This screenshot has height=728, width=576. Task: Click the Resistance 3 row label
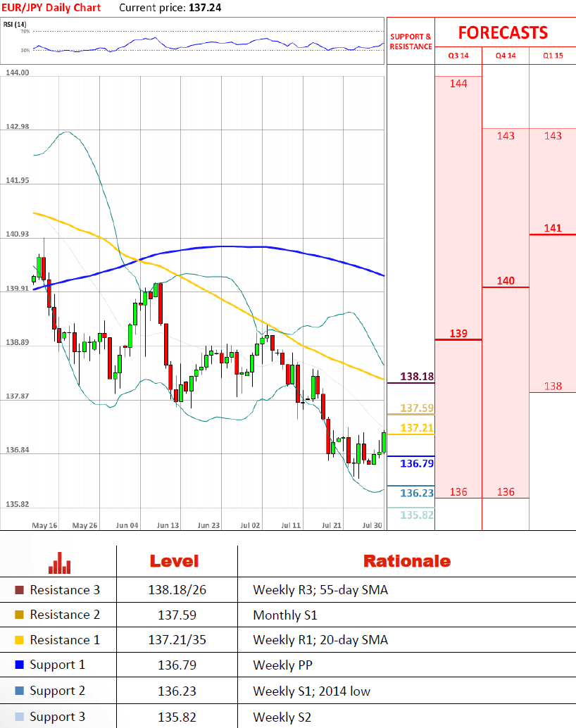point(65,590)
